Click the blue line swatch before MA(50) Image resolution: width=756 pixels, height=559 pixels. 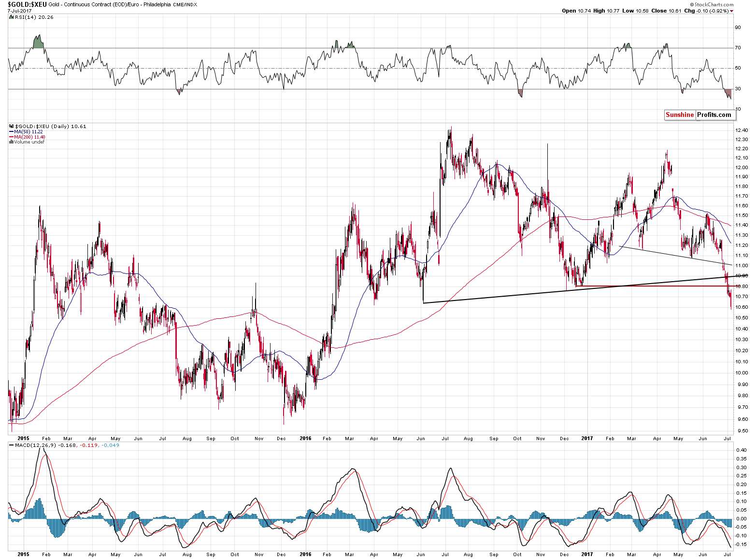point(11,132)
